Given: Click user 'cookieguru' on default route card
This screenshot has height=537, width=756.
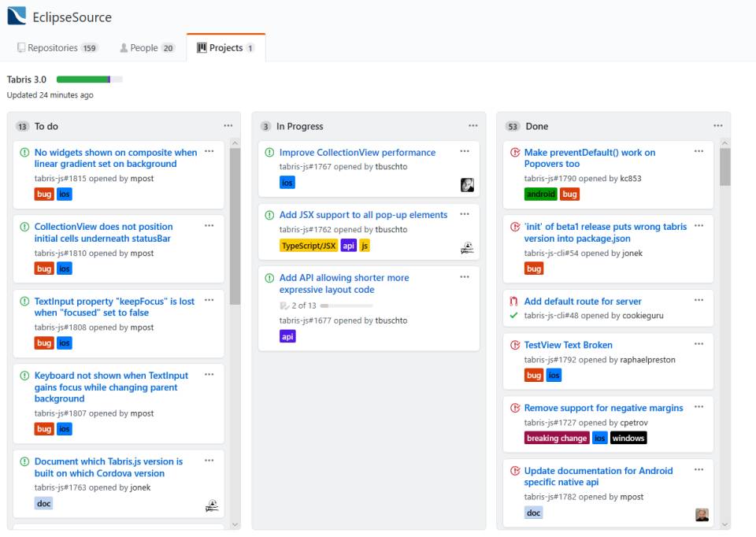Looking at the screenshot, I should tap(643, 316).
